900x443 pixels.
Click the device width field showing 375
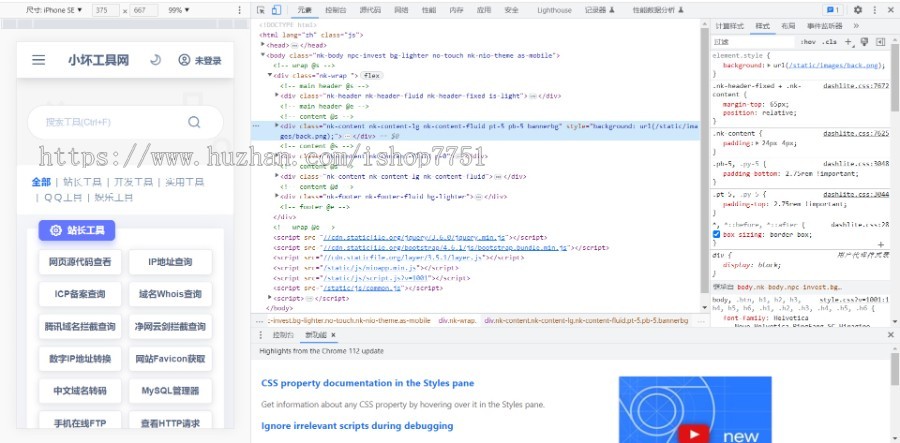[106, 10]
